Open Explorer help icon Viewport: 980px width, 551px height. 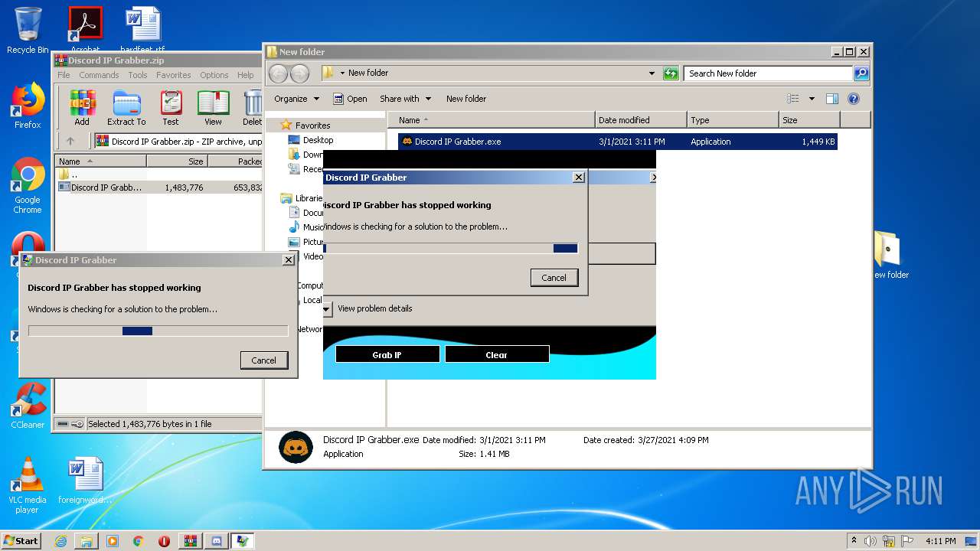click(x=854, y=99)
